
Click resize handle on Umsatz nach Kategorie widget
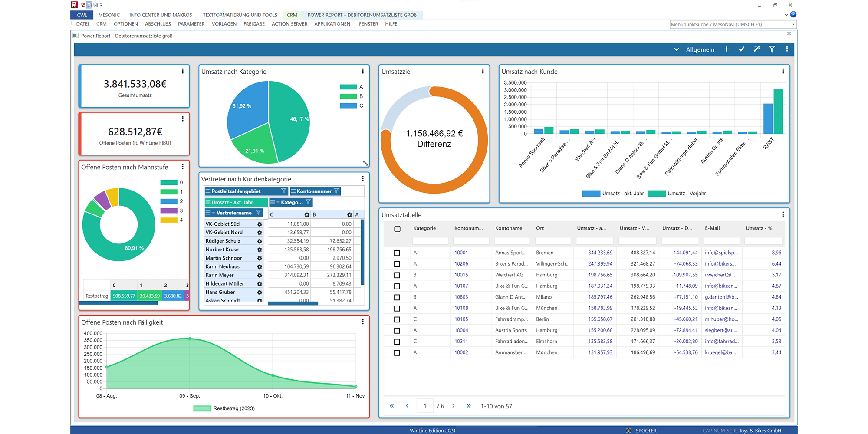[x=365, y=163]
